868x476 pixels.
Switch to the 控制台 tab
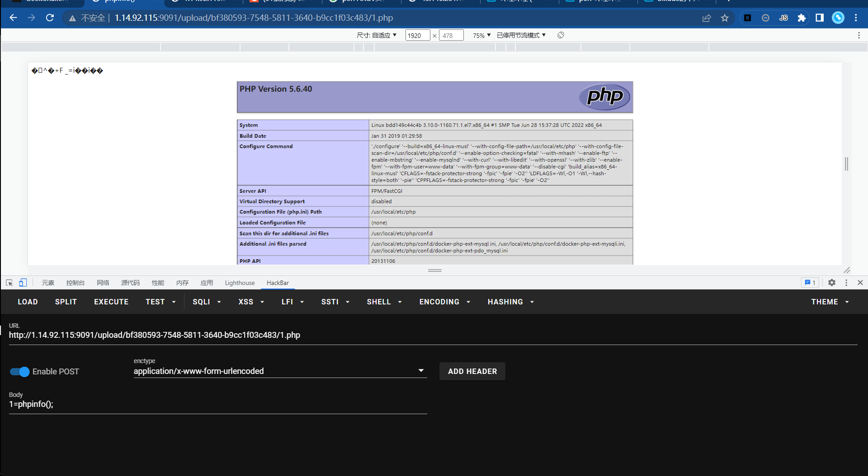tap(75, 283)
